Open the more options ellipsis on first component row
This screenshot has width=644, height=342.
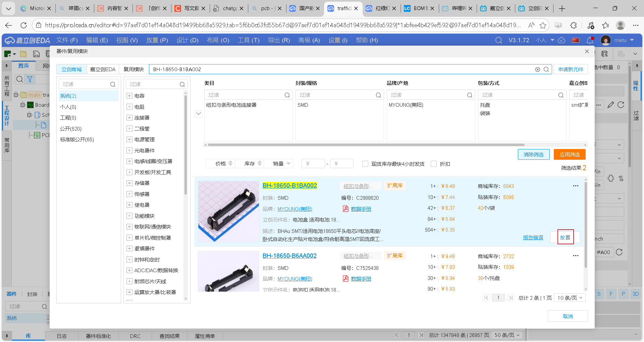click(x=576, y=186)
